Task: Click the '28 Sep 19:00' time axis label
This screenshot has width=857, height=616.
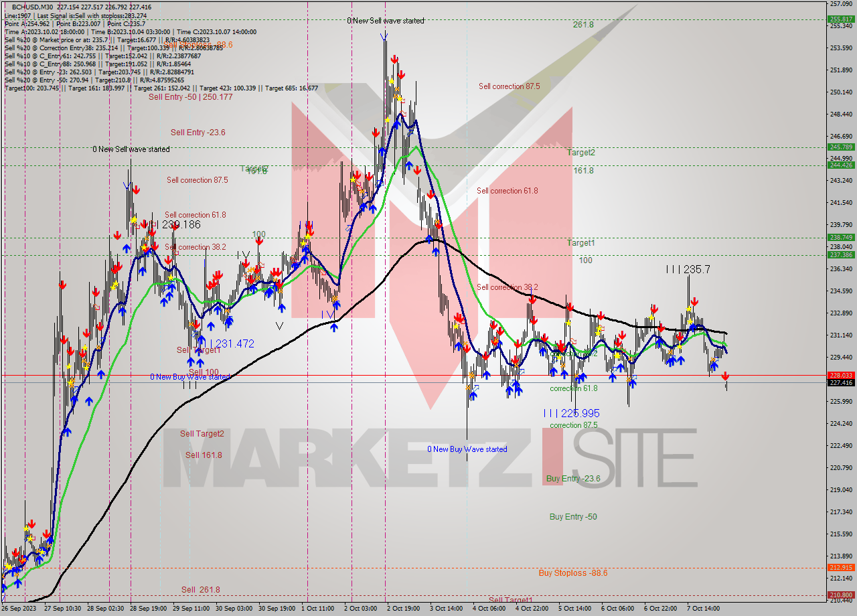Action: pos(147,609)
